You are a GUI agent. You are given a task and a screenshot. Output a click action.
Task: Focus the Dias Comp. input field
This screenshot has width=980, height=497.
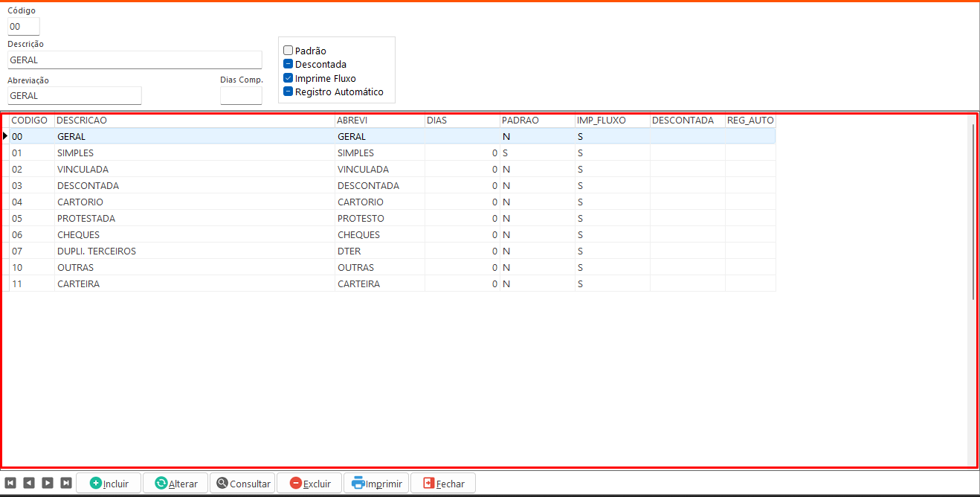click(241, 96)
